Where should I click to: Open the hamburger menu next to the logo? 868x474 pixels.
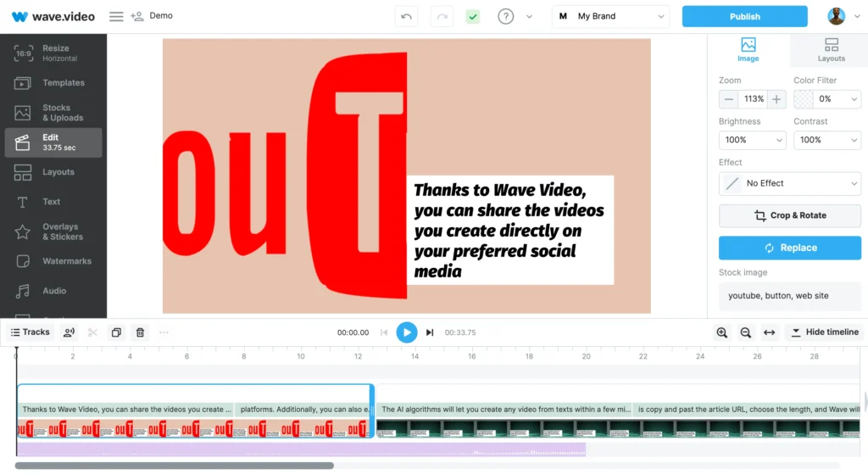pos(115,16)
